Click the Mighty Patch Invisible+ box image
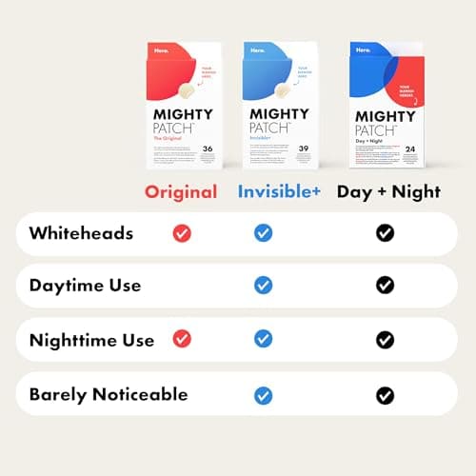 tap(281, 105)
